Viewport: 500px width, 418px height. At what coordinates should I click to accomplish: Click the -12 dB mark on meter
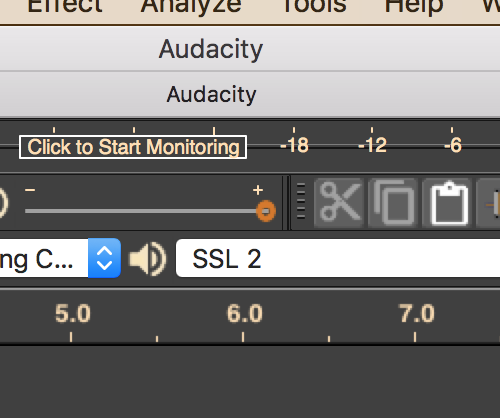point(372,145)
